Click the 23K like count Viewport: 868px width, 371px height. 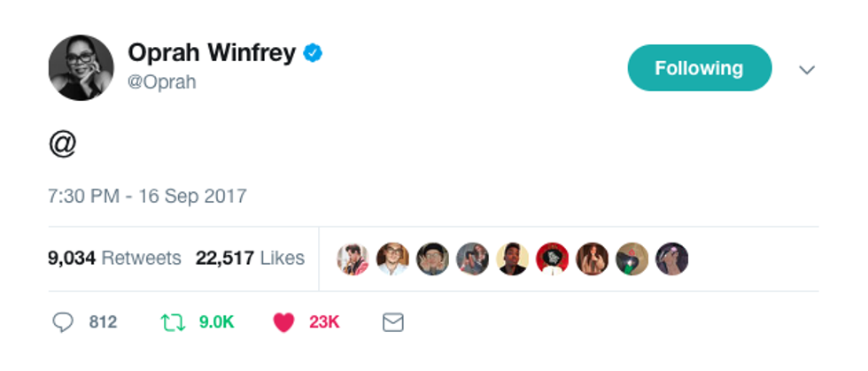point(324,322)
